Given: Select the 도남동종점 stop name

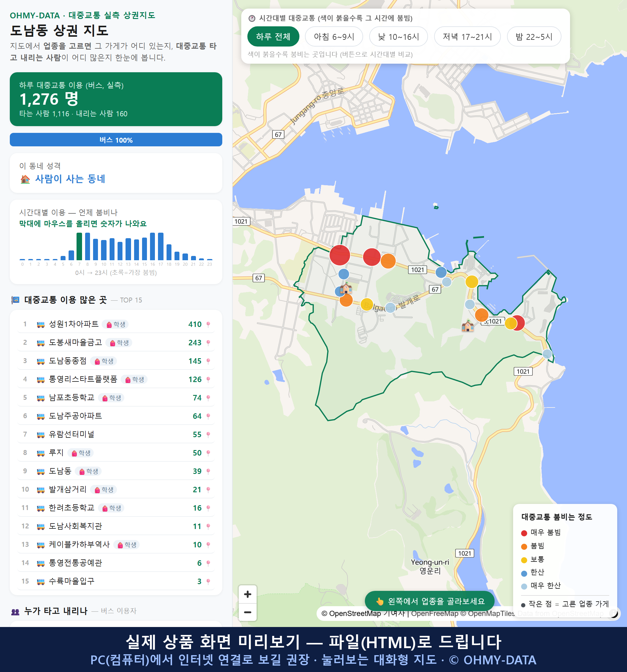Looking at the screenshot, I should (x=68, y=361).
